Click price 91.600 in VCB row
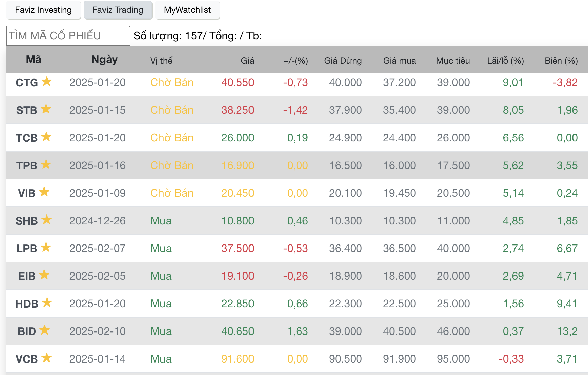588x375 pixels. click(x=238, y=359)
